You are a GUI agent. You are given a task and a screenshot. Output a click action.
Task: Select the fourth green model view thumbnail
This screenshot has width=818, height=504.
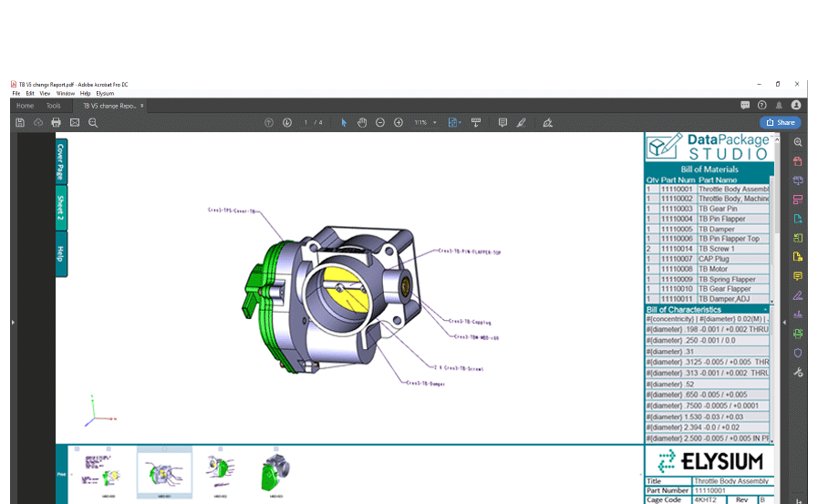[x=275, y=472]
